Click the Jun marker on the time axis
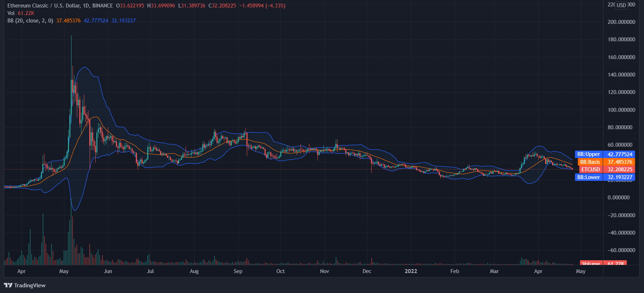The image size is (644, 293). click(x=108, y=271)
